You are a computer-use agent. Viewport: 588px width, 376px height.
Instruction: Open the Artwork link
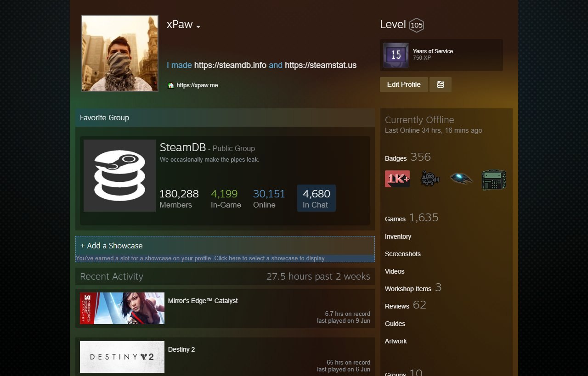[x=396, y=341]
